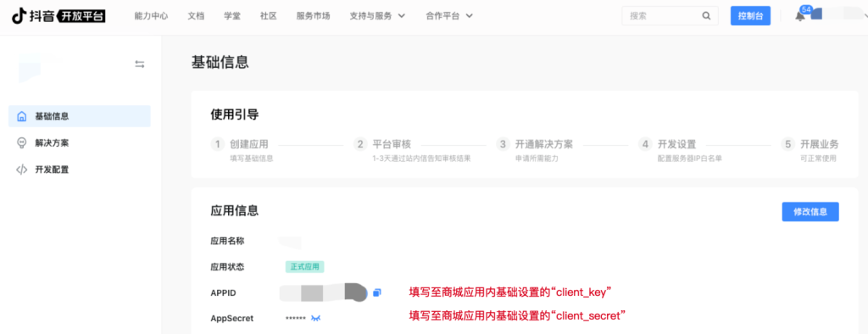This screenshot has height=334, width=868.
Task: Click the 使用引导 heading
Action: [235, 114]
